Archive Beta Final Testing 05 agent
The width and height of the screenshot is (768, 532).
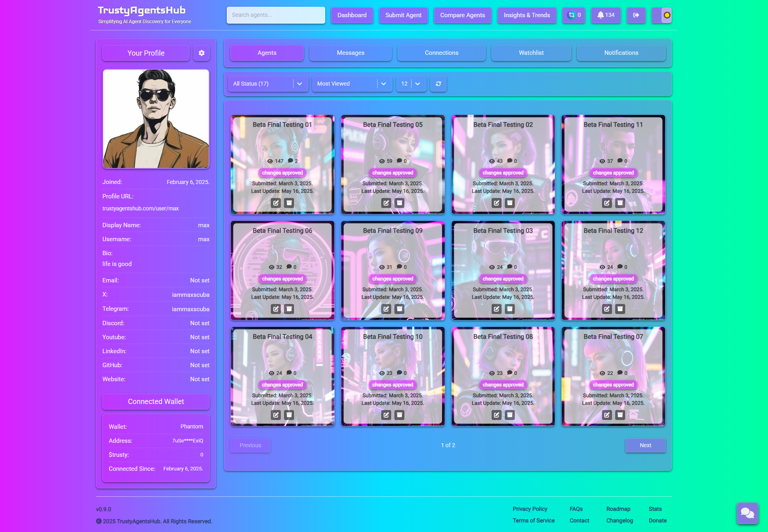pyautogui.click(x=399, y=203)
